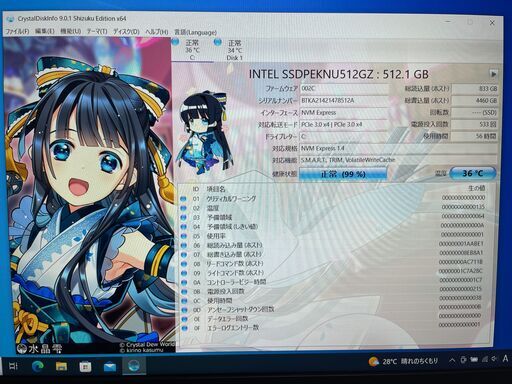Open the ディスク(D) menu
512x384 pixels.
click(126, 32)
